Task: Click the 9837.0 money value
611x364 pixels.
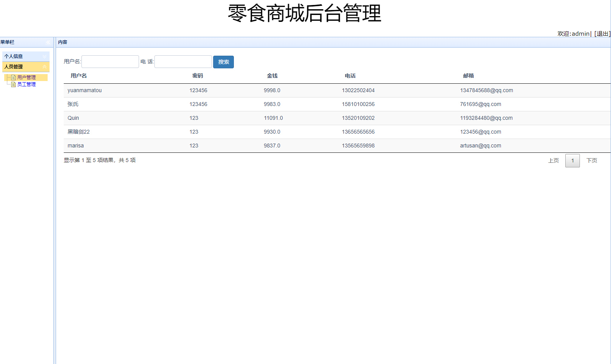Action: [272, 146]
